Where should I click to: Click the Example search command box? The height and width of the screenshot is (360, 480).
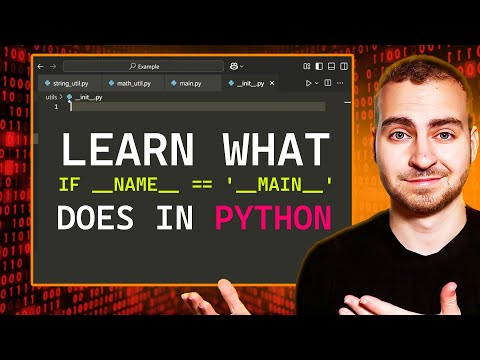143,66
